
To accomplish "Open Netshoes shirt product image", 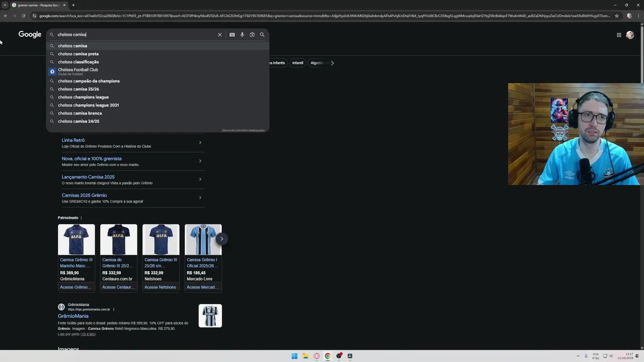I will coord(161,239).
